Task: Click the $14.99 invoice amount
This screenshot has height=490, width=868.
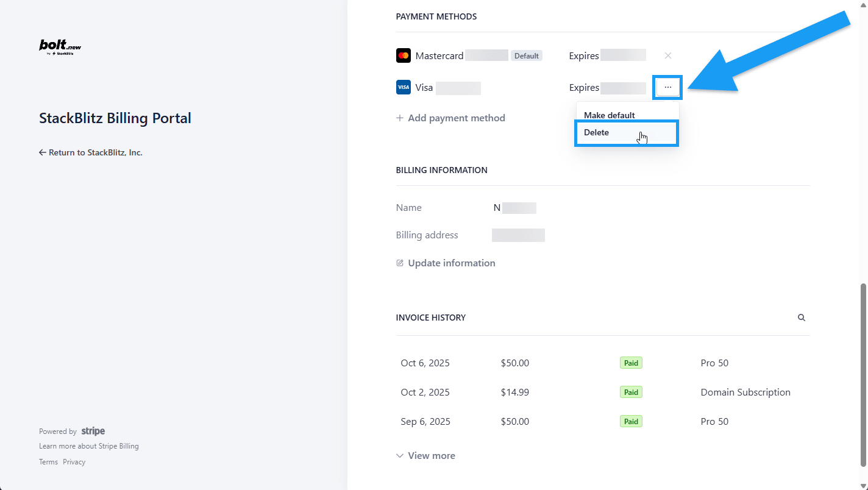Action: 515,392
